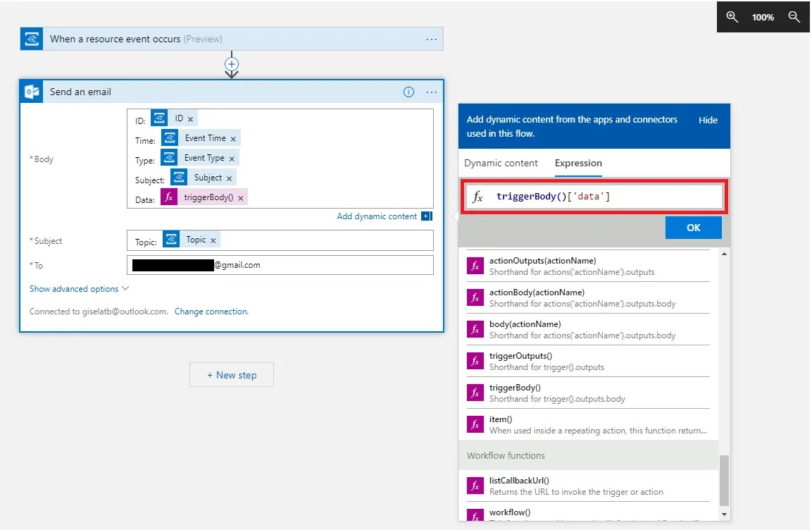Add a New step to the flow
Screen dimensions: 812x530
(232, 374)
